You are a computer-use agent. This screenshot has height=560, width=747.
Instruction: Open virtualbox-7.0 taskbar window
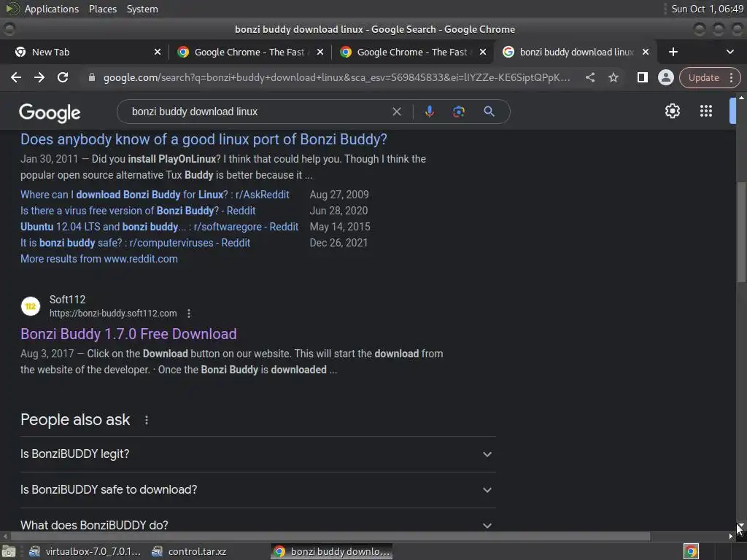point(85,552)
